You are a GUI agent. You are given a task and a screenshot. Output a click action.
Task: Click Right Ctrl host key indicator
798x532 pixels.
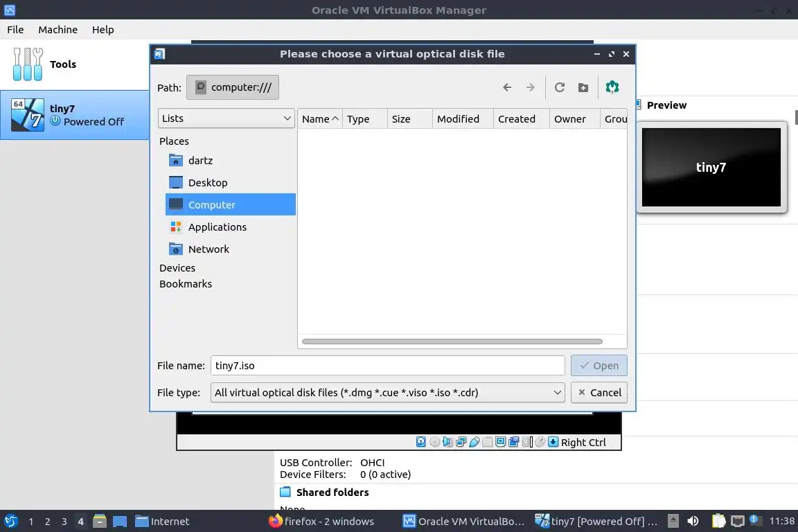point(583,443)
